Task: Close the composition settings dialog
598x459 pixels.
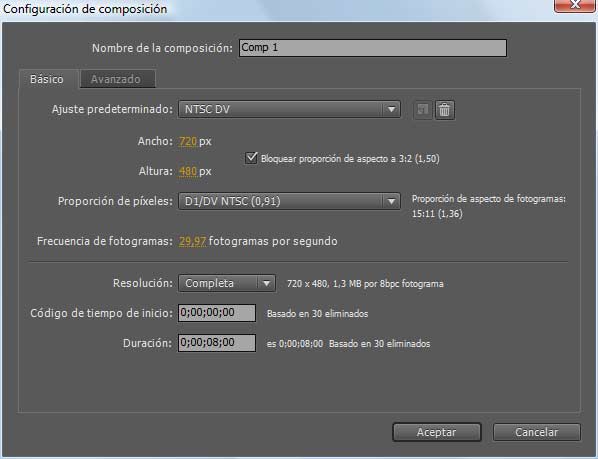Action: tap(574, 5)
